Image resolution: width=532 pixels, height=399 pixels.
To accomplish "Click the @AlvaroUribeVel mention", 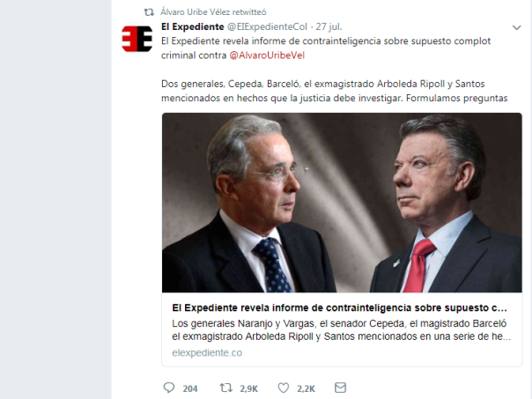I will [267, 55].
